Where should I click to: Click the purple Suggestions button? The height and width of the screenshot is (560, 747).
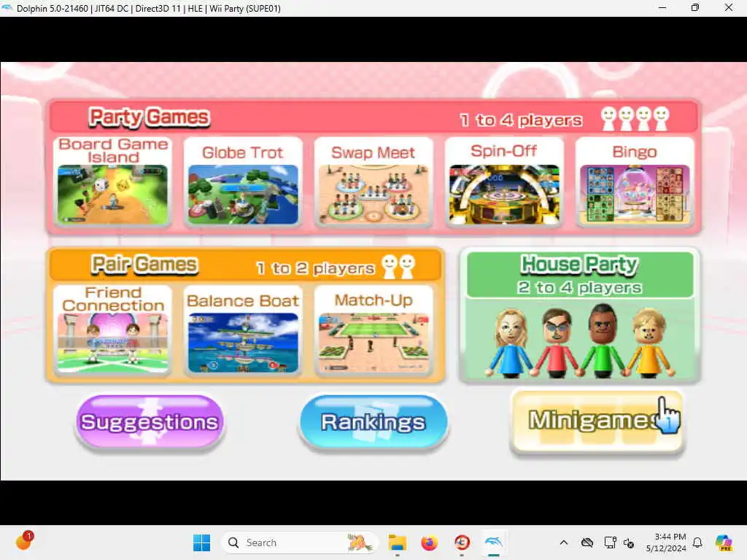(150, 422)
